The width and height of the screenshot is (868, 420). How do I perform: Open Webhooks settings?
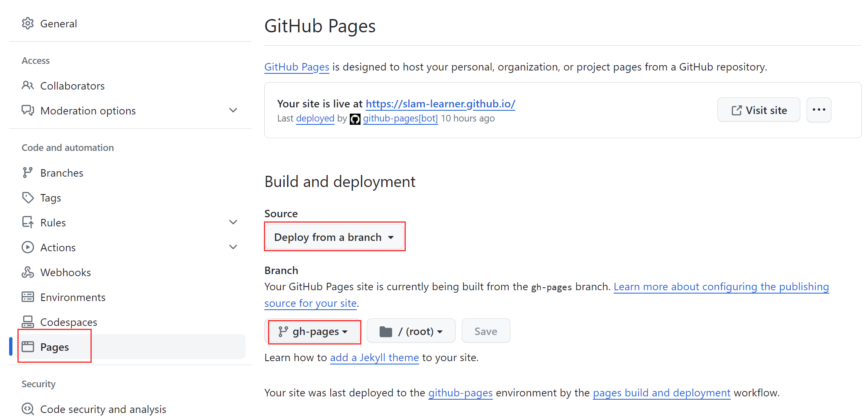point(66,272)
